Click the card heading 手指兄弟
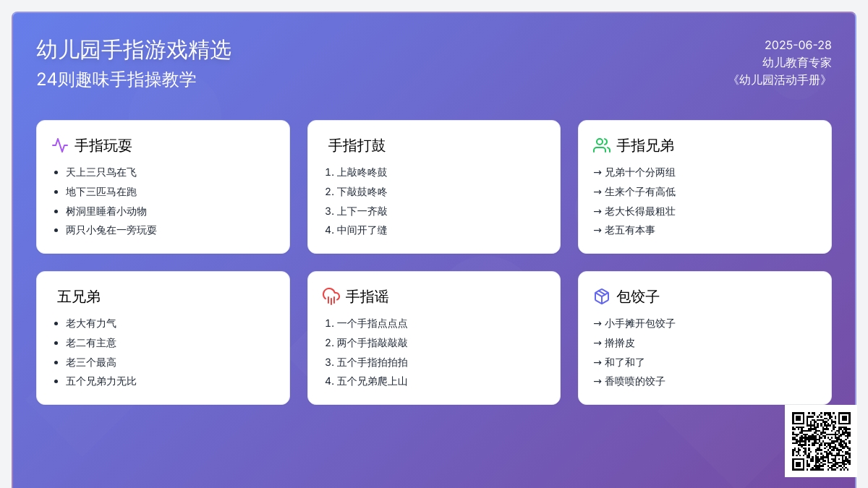The height and width of the screenshot is (488, 868). click(645, 145)
